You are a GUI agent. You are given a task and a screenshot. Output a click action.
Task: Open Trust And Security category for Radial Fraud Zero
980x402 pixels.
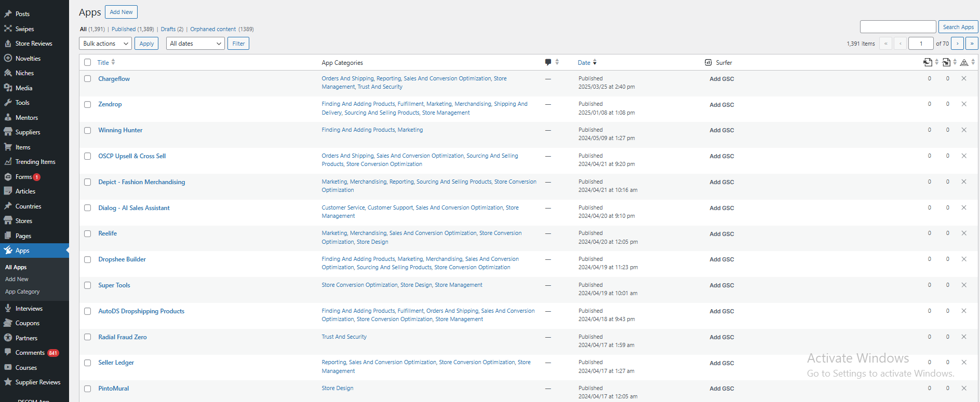(344, 337)
